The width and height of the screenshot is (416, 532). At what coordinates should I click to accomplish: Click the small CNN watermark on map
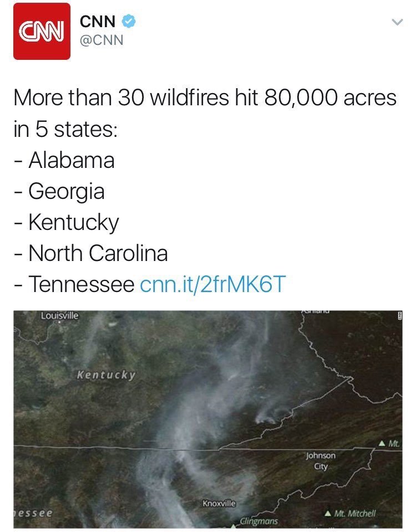click(400, 315)
